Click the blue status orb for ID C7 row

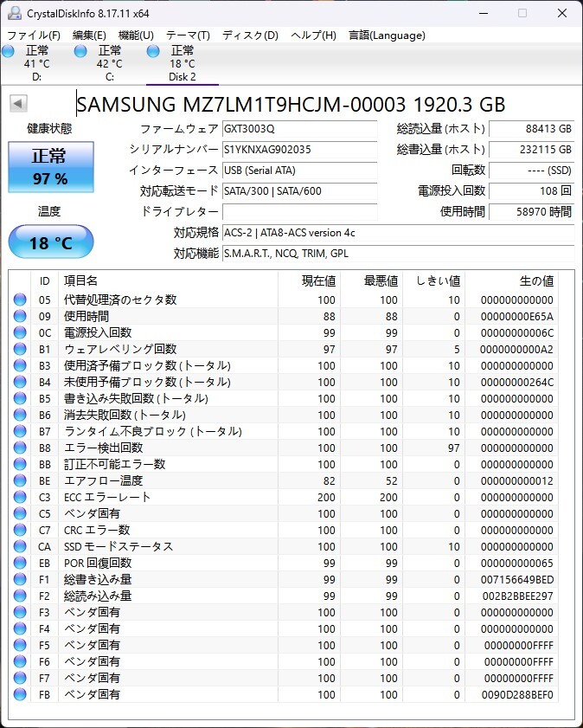[x=20, y=530]
